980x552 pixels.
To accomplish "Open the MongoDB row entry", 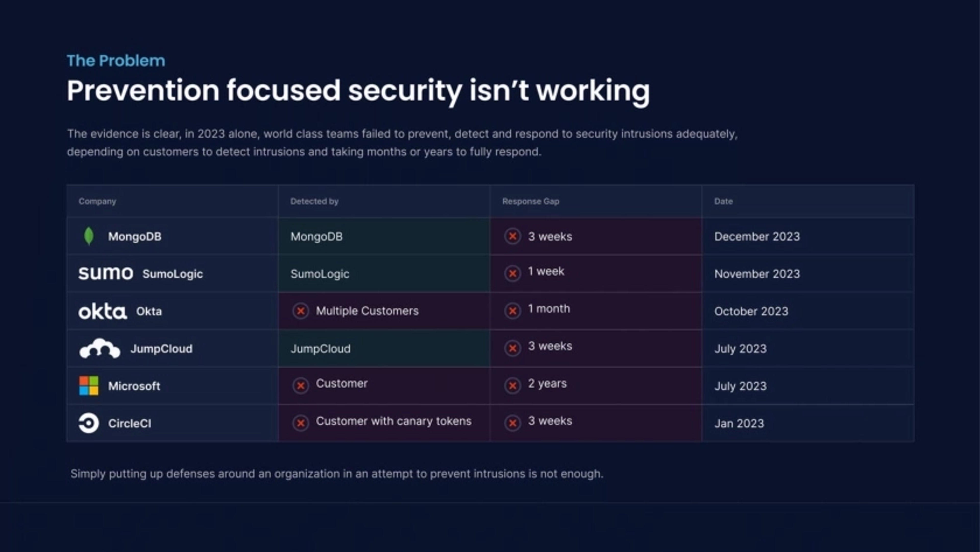I will click(x=135, y=236).
